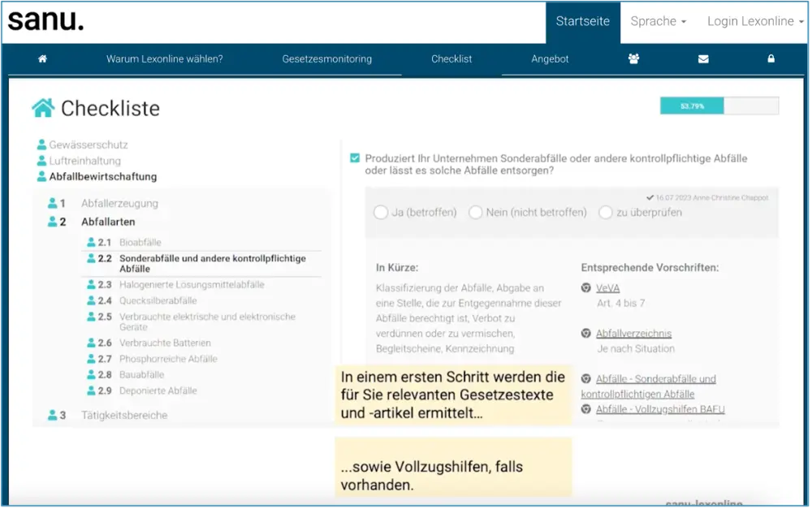The height and width of the screenshot is (509, 812).
Task: Open the Abfallverzeichnis link
Action: 634,334
